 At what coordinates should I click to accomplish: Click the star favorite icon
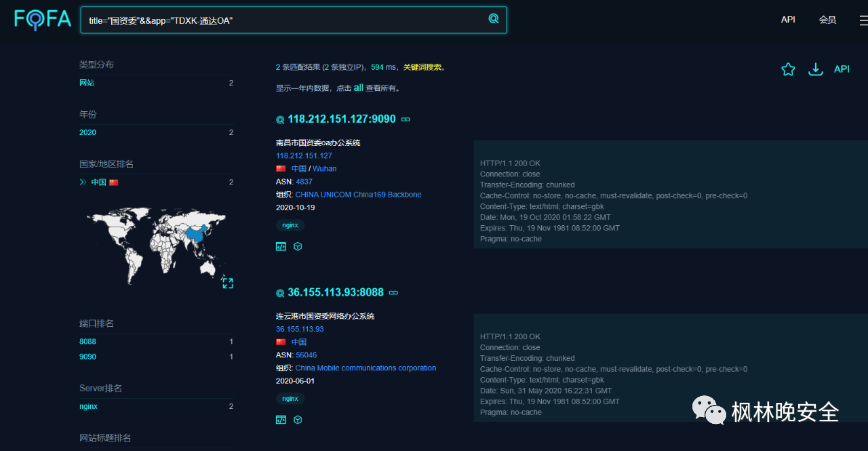coord(788,69)
